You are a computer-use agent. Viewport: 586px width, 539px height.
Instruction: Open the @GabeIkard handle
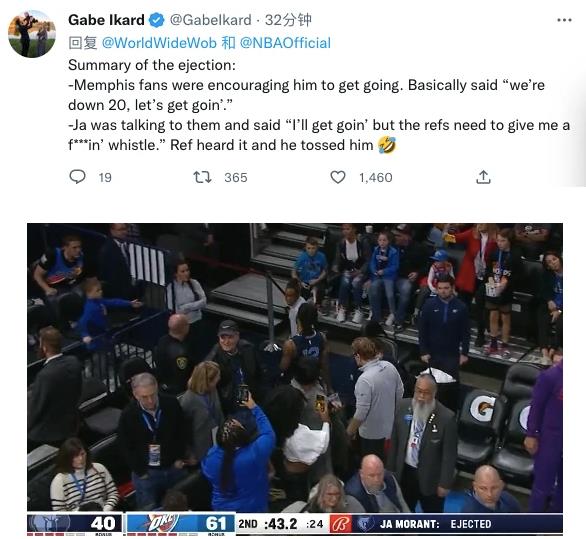point(211,20)
